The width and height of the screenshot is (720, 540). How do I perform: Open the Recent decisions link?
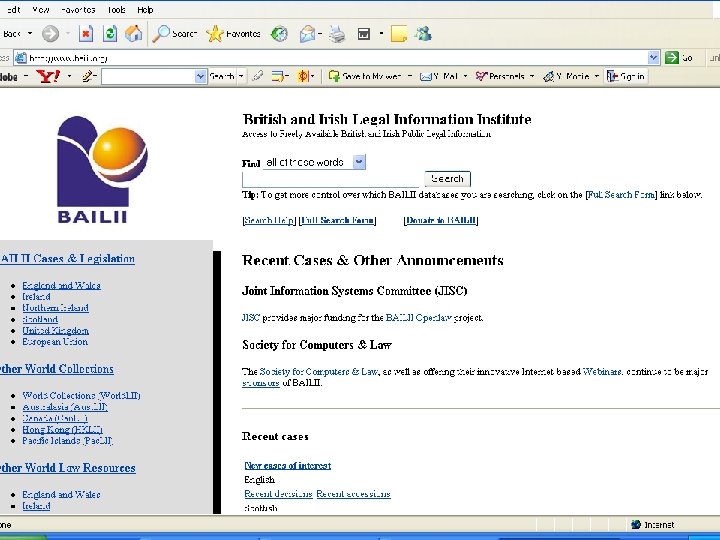pyautogui.click(x=278, y=494)
